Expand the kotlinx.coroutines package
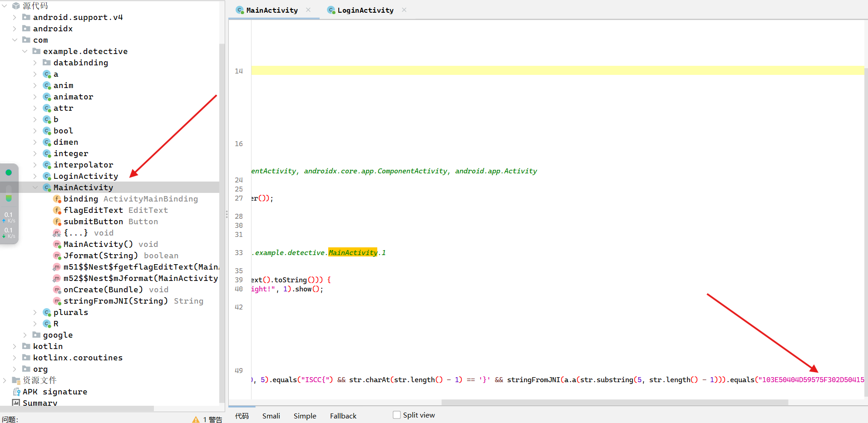This screenshot has width=868, height=423. (15, 358)
